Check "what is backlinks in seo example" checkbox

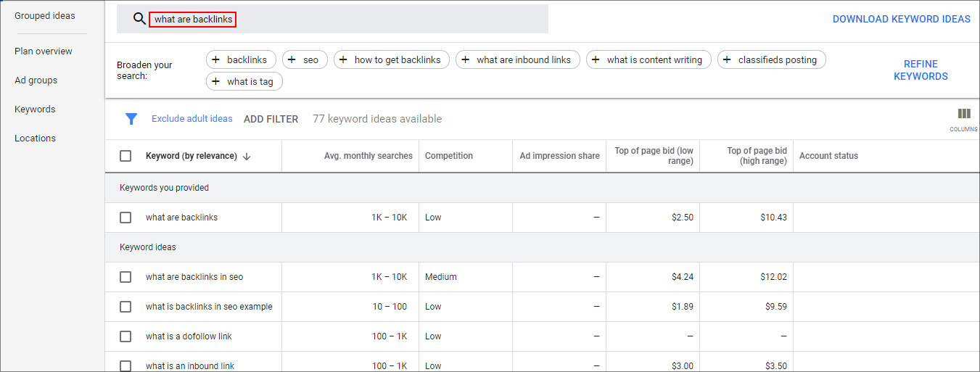tap(125, 307)
